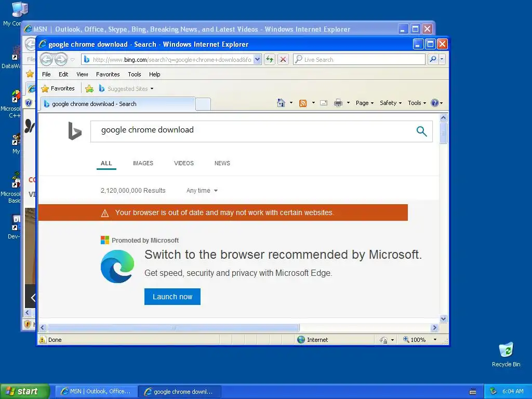Open recent pages dropdown beside Forward button
The height and width of the screenshot is (399, 532).
73,60
